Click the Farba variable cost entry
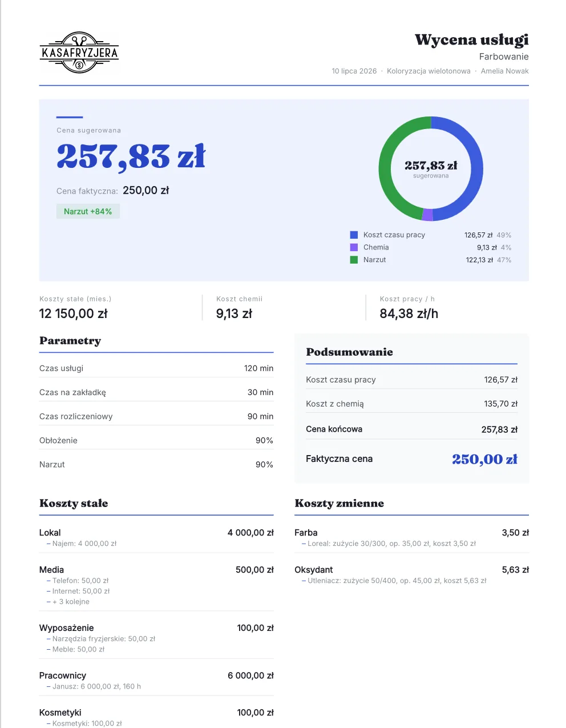Image resolution: width=566 pixels, height=728 pixels. tap(411, 537)
